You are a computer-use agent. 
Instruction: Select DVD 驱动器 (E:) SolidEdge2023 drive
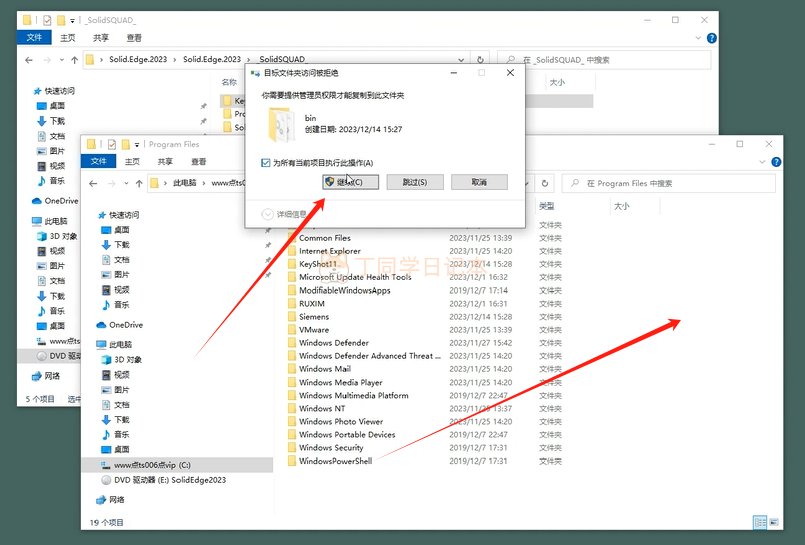(170, 480)
